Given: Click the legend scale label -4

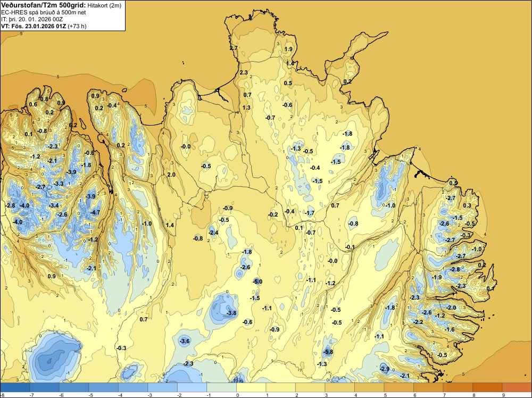Looking at the screenshot, I should click(120, 395).
